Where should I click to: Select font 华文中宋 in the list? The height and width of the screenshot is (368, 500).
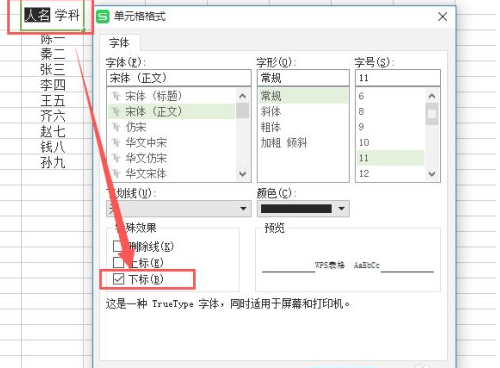pyautogui.click(x=171, y=143)
